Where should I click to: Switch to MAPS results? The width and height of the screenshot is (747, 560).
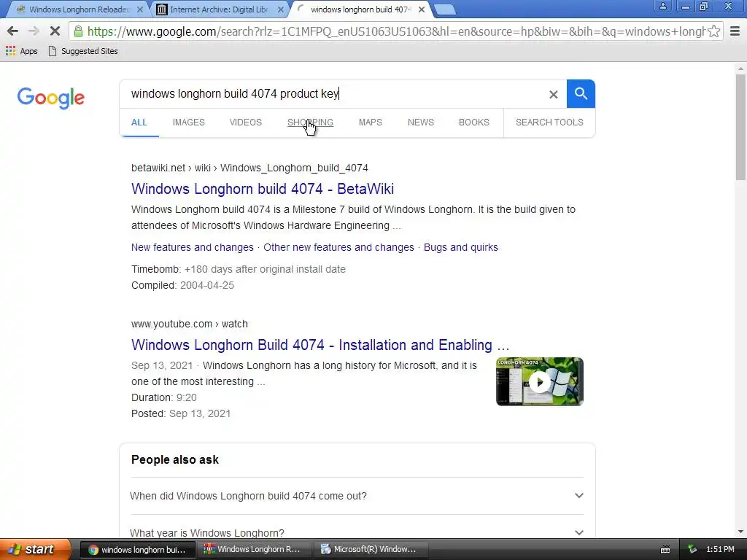(370, 122)
